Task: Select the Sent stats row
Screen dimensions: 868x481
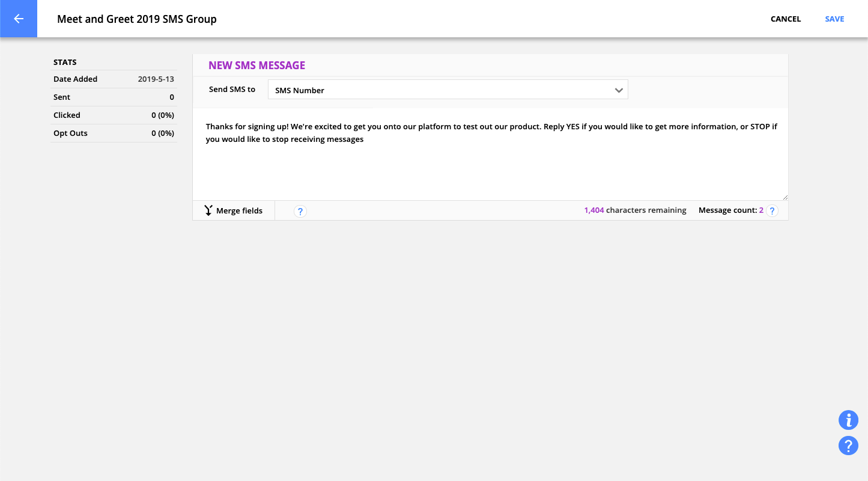Action: point(114,97)
